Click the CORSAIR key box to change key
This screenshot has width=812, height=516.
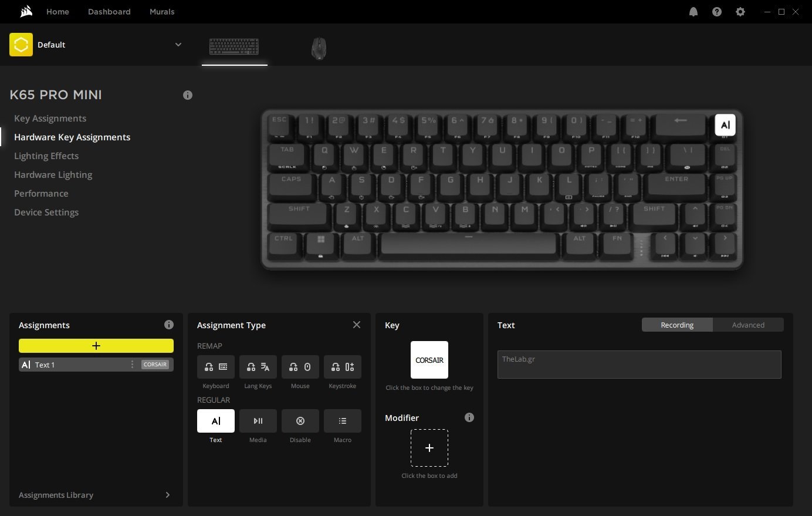pos(429,360)
